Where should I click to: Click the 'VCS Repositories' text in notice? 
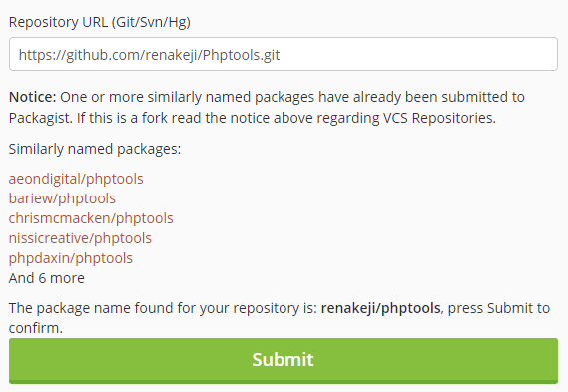439,118
